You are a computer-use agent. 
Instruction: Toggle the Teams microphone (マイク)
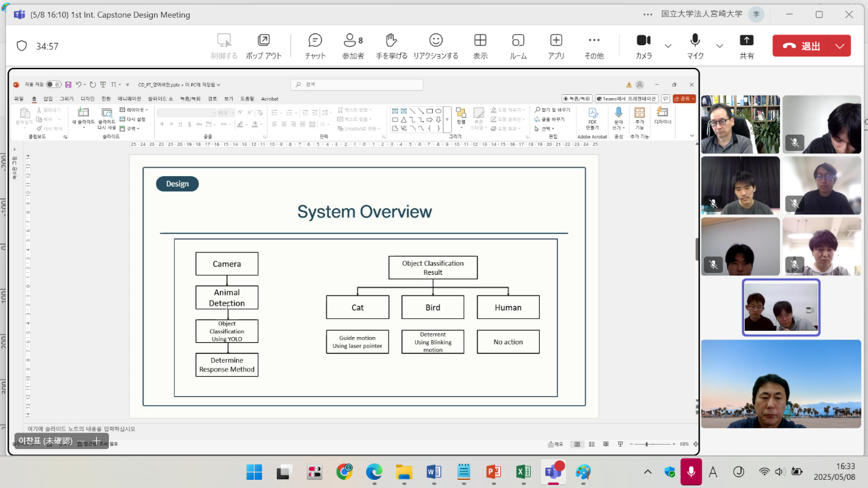695,46
